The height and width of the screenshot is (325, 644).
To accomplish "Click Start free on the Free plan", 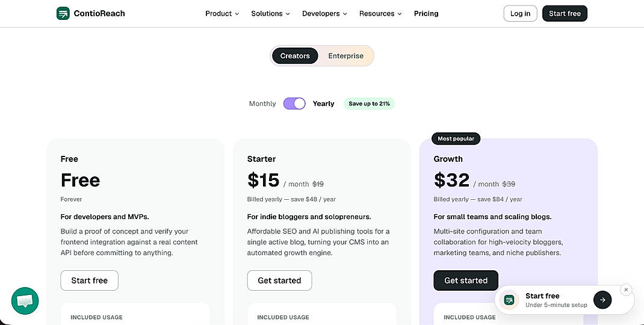I will pos(90,280).
